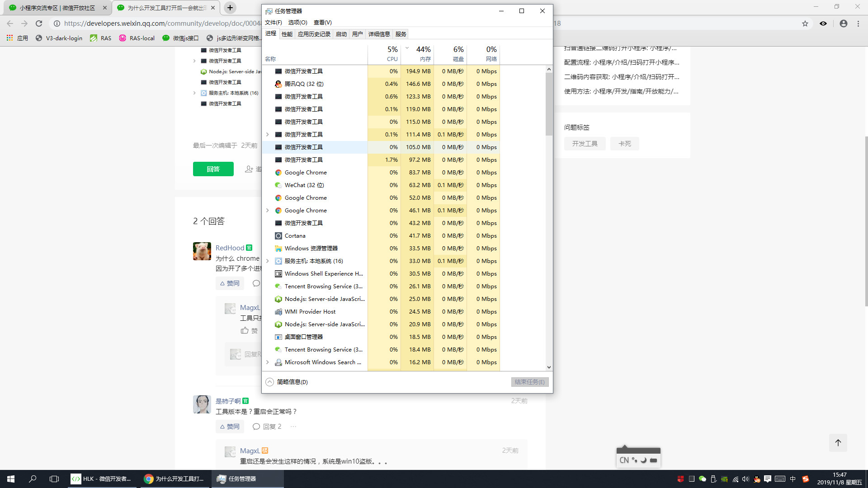Image resolution: width=868 pixels, height=488 pixels.
Task: Open Task View in the taskbar
Action: tap(54, 479)
